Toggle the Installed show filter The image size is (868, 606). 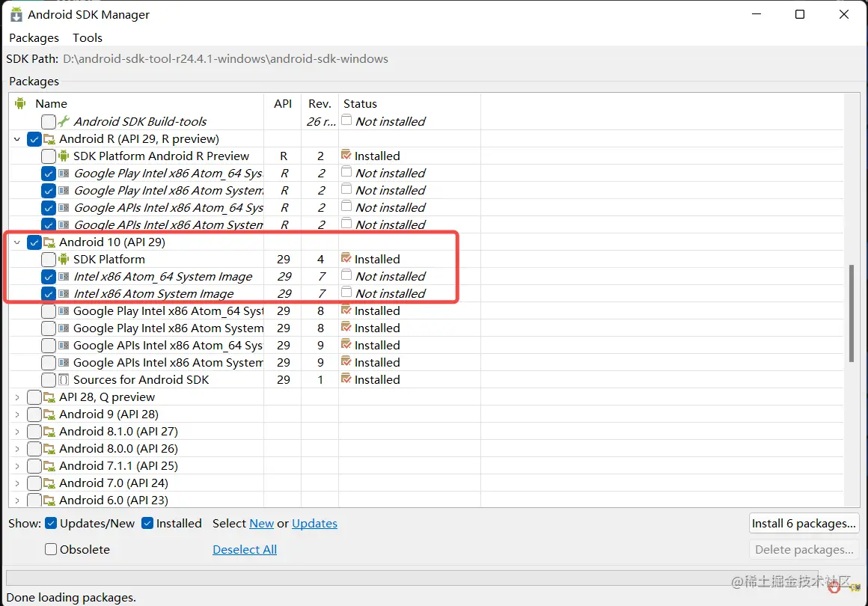[147, 523]
